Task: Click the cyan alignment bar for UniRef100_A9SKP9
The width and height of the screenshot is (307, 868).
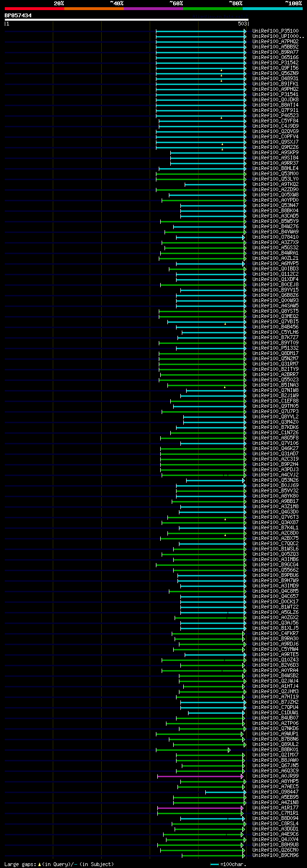Action: pyautogui.click(x=208, y=153)
